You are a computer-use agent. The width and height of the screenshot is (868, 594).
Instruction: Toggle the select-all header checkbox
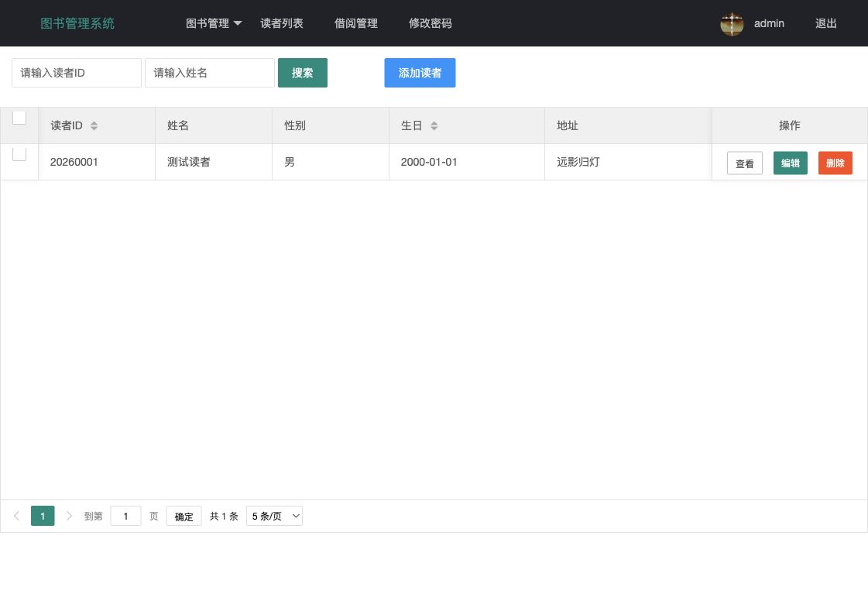tap(19, 118)
